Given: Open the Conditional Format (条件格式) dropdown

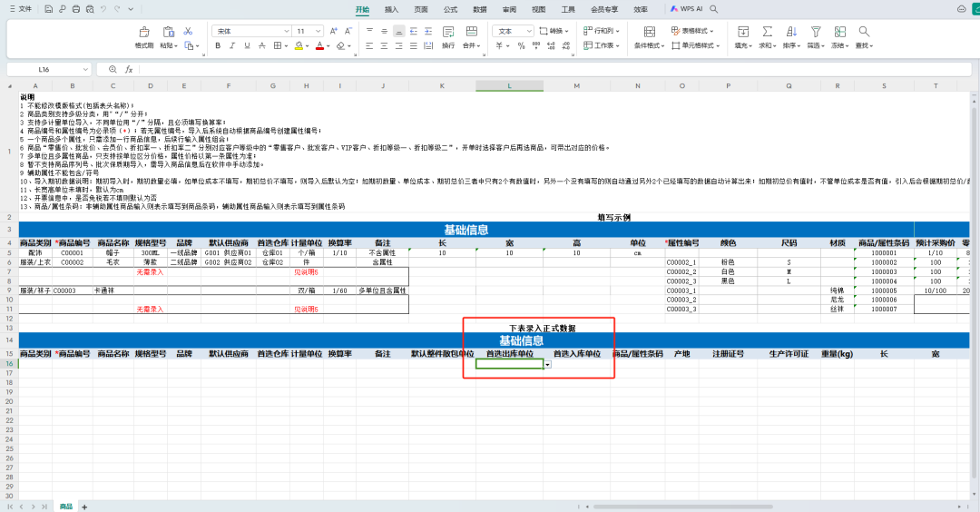Looking at the screenshot, I should click(x=650, y=37).
